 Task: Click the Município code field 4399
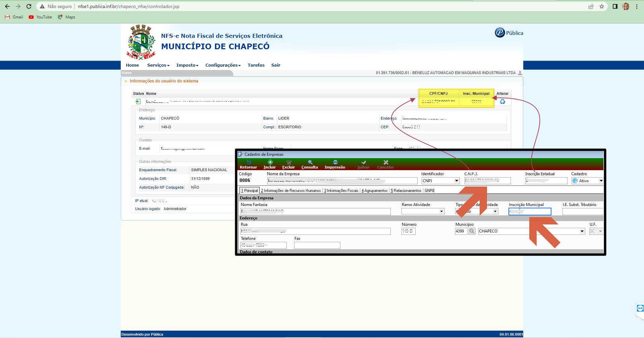coord(461,231)
